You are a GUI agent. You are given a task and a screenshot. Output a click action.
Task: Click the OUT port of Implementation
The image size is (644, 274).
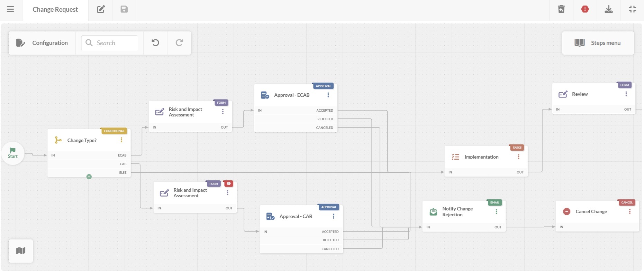tap(520, 172)
